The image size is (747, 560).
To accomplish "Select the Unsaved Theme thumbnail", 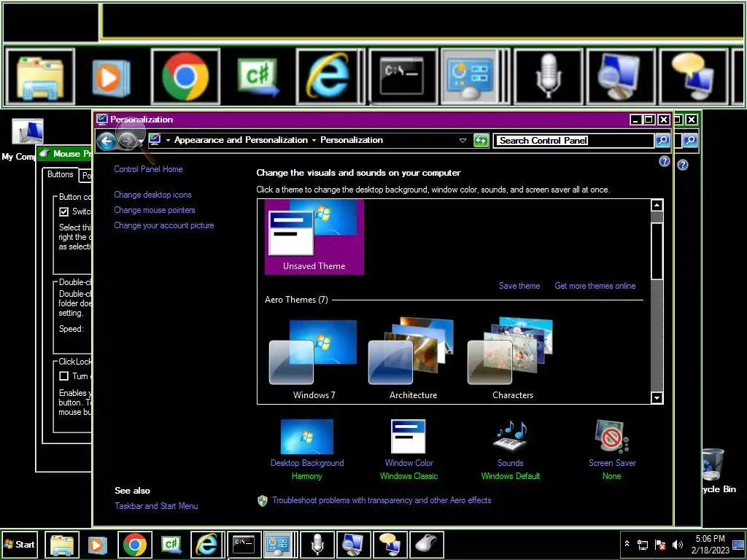I will coord(314,237).
